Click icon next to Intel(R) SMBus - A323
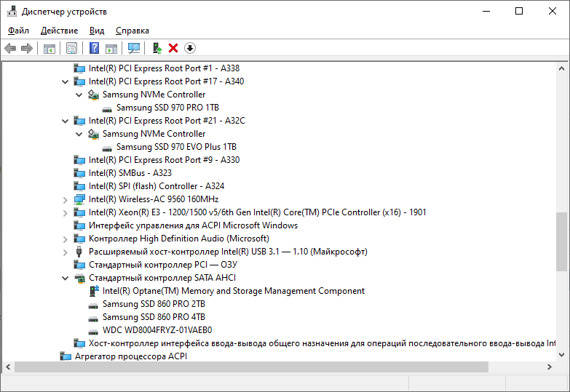 pos(79,173)
